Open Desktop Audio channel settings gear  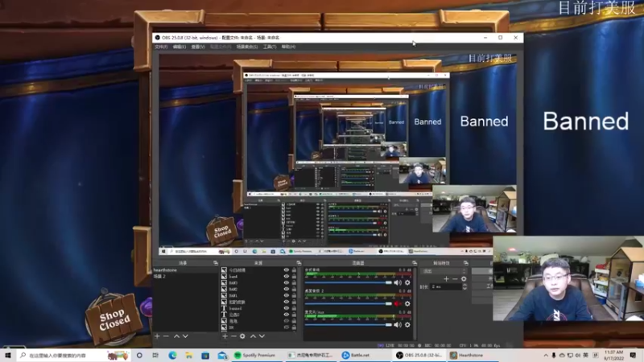point(407,283)
